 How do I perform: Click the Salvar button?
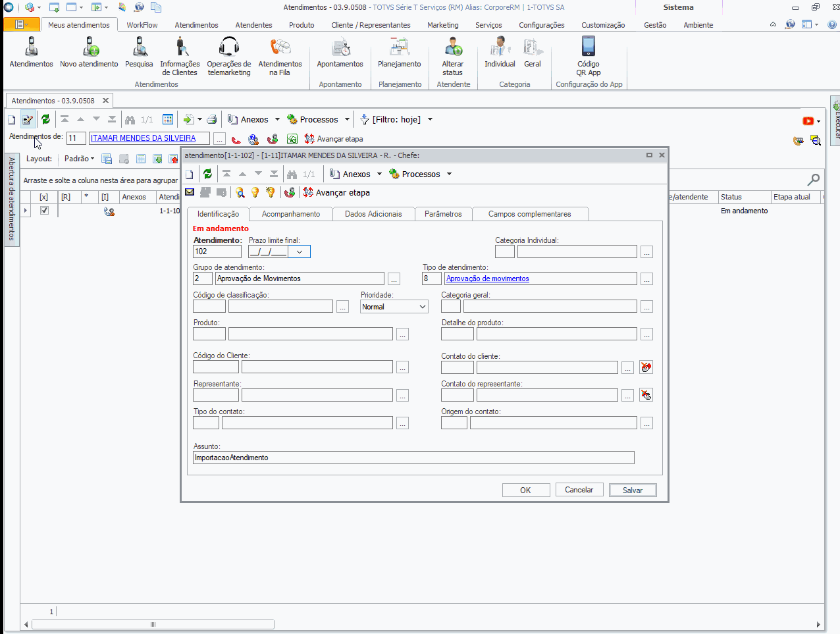[633, 490]
